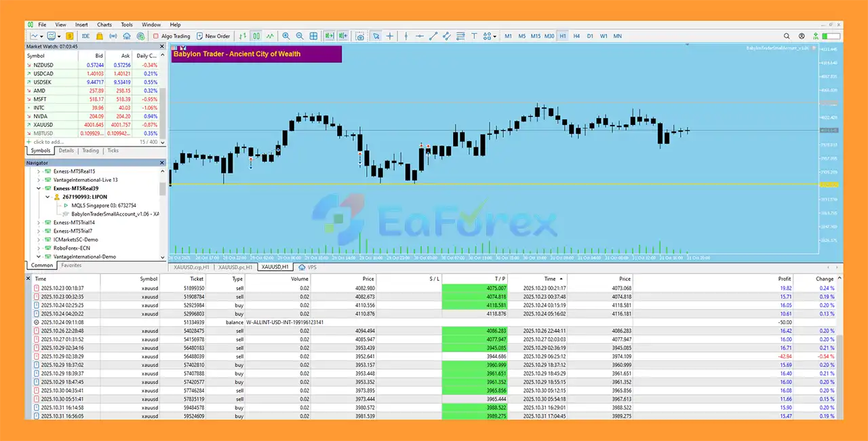The height and width of the screenshot is (441, 868).
Task: Open the Tile Windows layout icon
Action: [313, 36]
